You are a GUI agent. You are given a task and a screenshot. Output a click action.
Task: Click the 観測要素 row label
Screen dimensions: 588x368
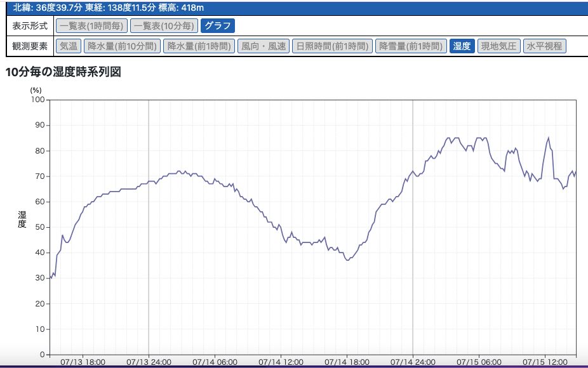coord(30,46)
